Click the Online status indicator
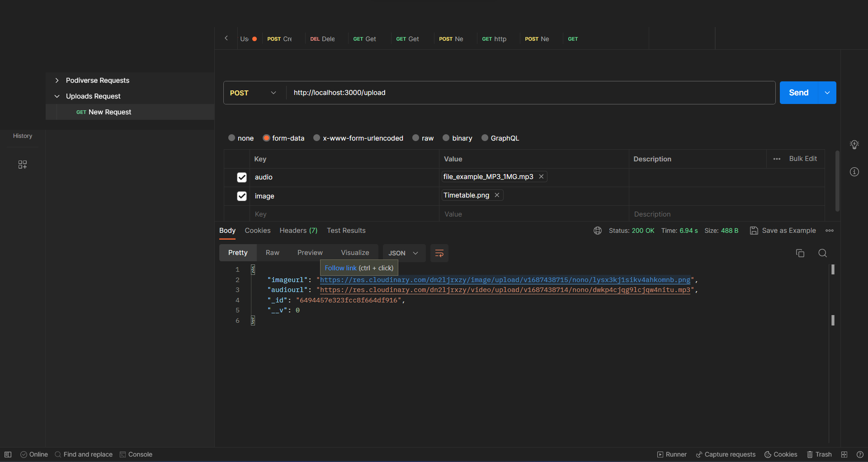This screenshot has height=462, width=868. coord(34,454)
